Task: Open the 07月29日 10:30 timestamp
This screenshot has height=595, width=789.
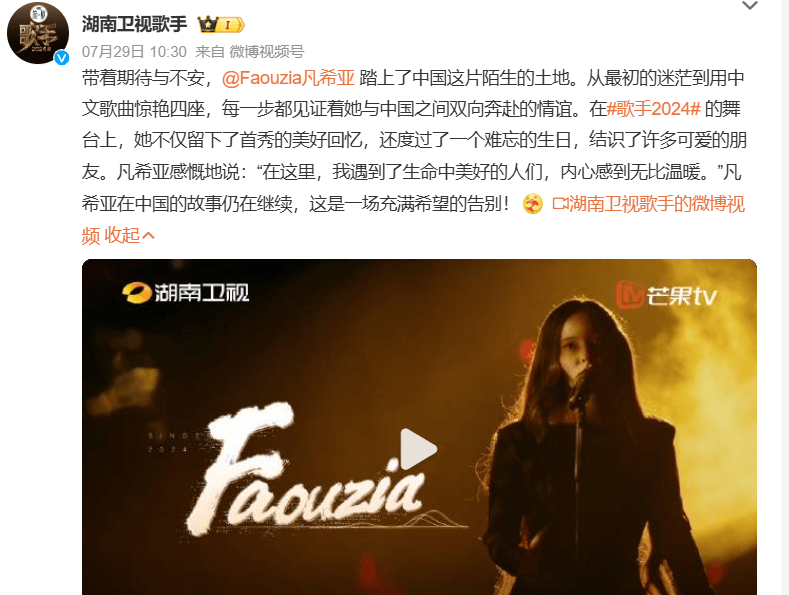Action: (x=134, y=52)
